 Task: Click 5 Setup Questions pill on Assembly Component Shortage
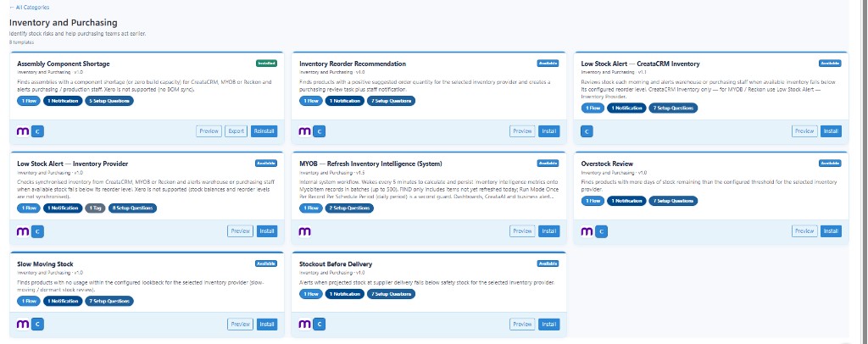[x=109, y=101]
